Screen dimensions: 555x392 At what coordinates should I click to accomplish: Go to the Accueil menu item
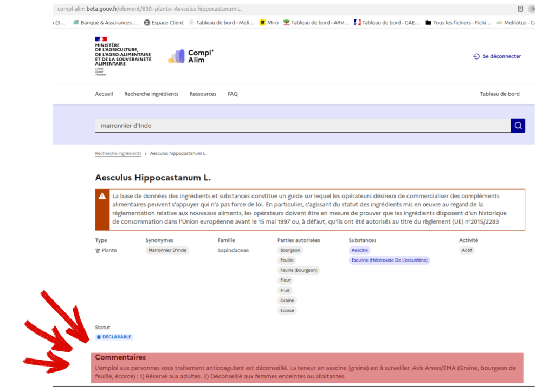[104, 94]
